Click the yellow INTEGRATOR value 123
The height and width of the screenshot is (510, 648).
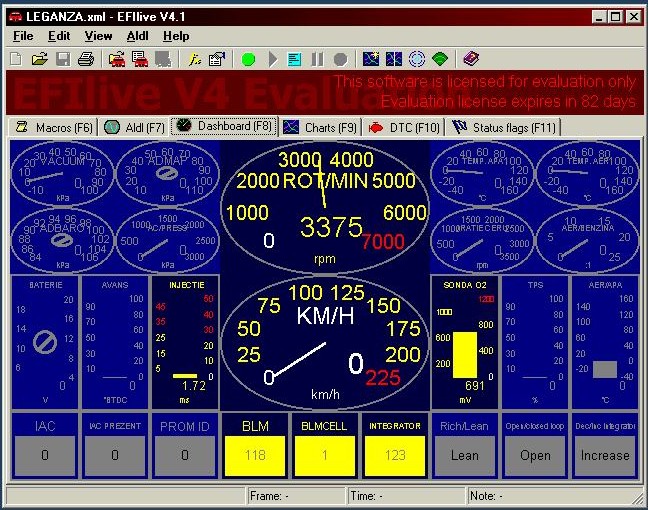click(x=395, y=455)
